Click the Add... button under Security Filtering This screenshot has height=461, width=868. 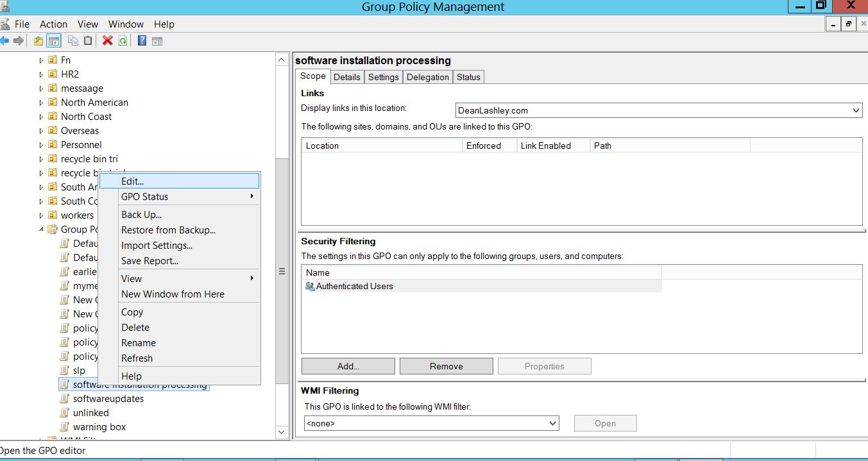tap(348, 366)
